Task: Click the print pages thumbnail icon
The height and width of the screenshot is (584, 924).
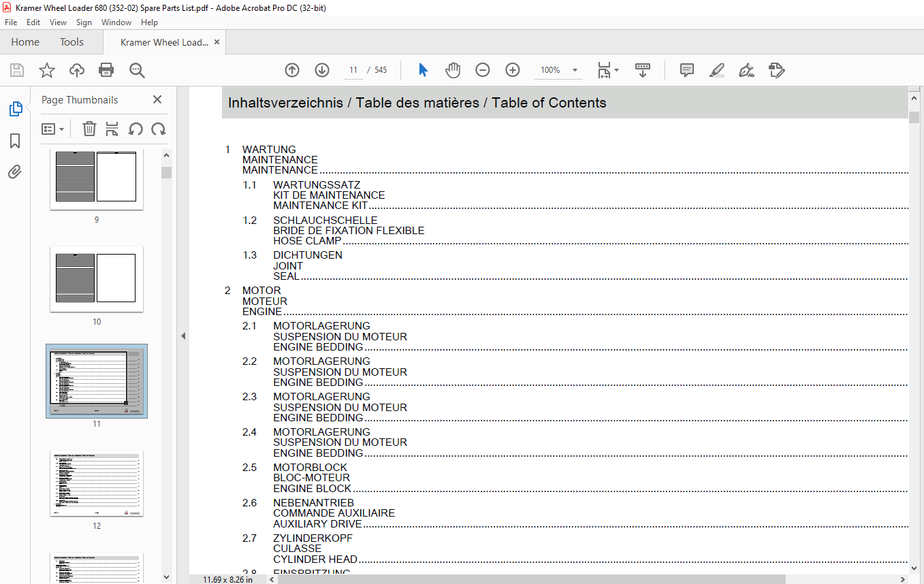Action: tap(112, 129)
